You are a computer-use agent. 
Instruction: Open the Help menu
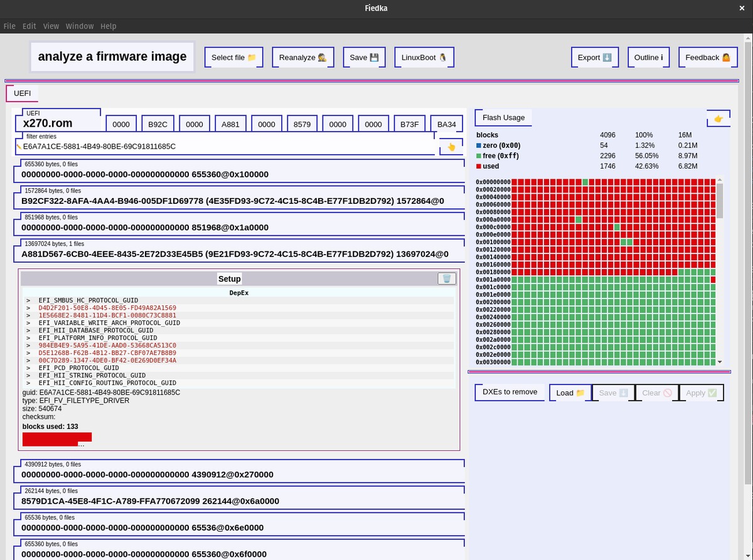(109, 26)
